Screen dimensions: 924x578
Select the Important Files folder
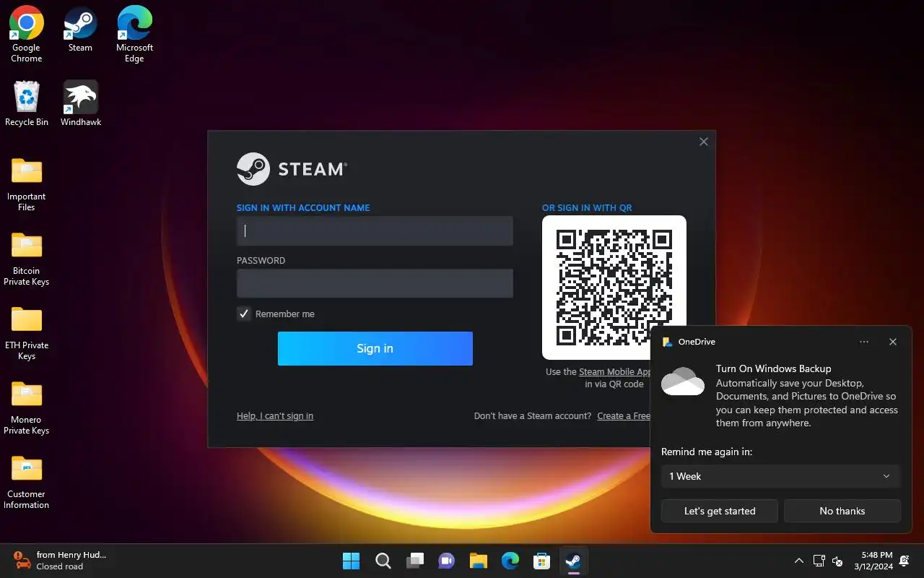pos(27,184)
